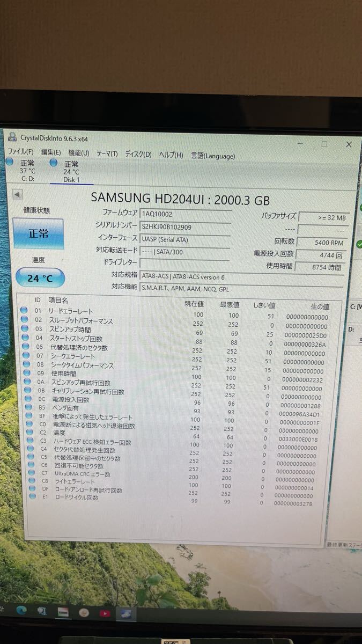Click the 電源投入回数 field 4744 回

[320, 254]
